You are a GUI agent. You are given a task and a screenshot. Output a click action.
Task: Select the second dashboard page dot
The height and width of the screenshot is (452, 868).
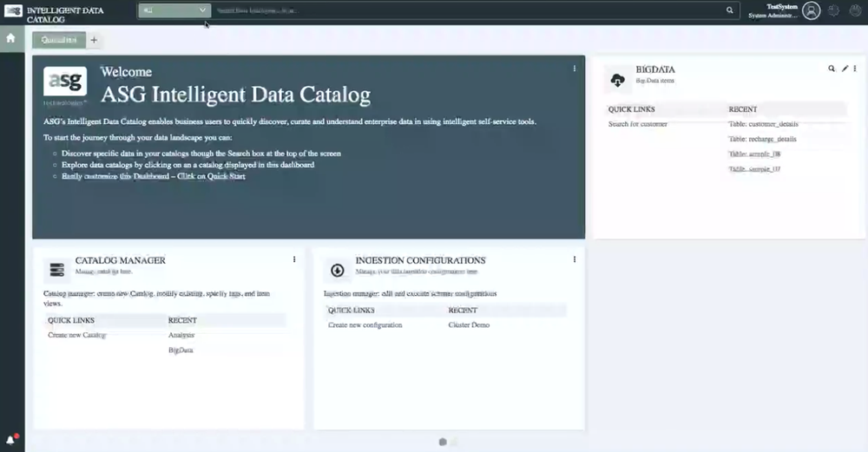click(x=455, y=442)
